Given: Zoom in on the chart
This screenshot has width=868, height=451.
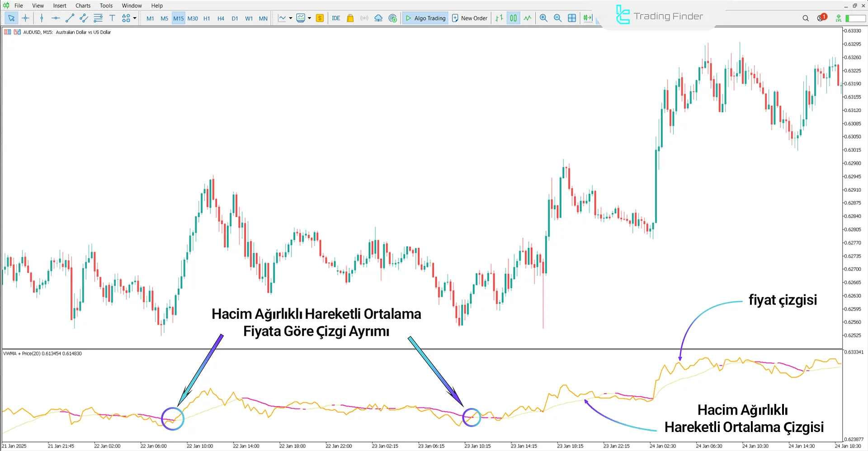Looking at the screenshot, I should coord(544,18).
